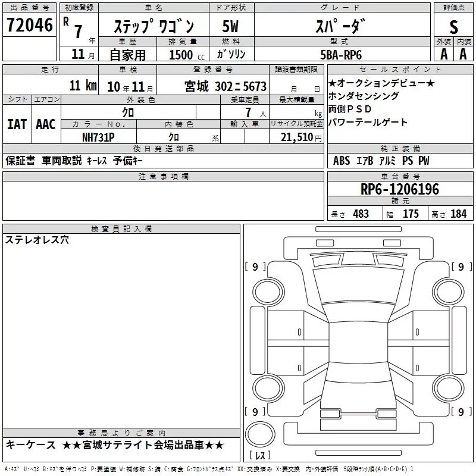This screenshot has width=476, height=476.
Task: Click the chassis number RP6-1206196
Action: click(x=400, y=189)
